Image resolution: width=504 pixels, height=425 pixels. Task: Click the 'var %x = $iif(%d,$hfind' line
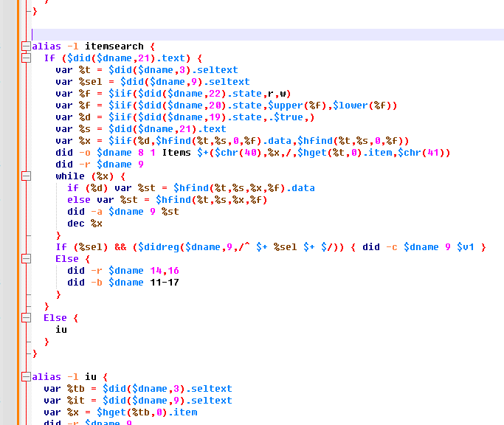pos(232,141)
